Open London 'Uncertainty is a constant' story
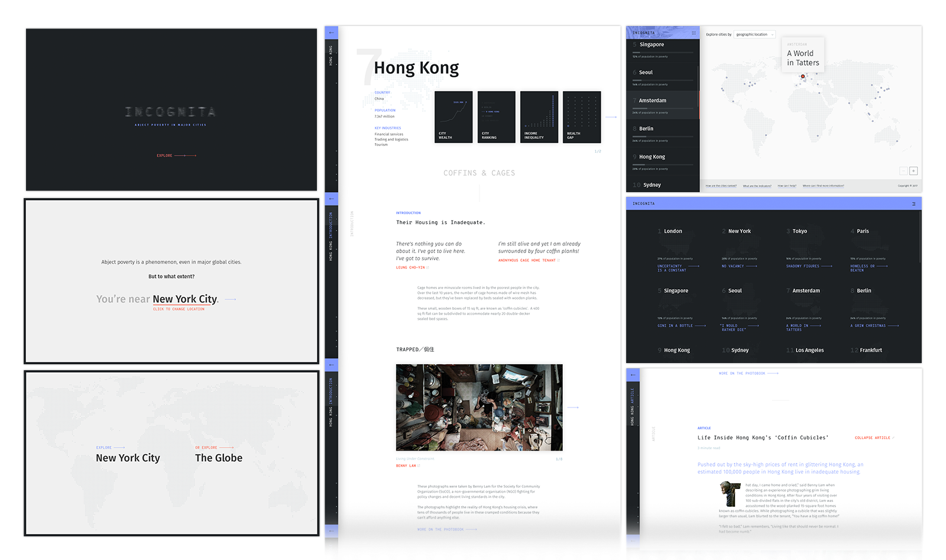 pyautogui.click(x=678, y=268)
